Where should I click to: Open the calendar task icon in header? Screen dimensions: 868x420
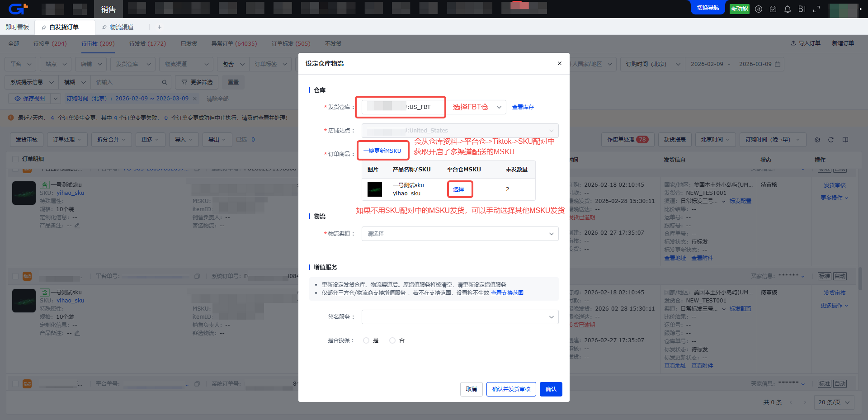(x=773, y=9)
